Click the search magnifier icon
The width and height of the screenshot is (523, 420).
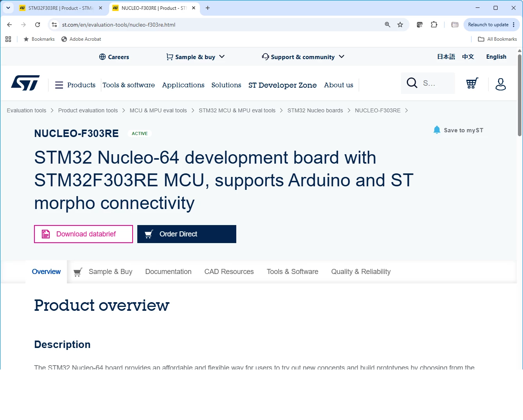point(412,83)
